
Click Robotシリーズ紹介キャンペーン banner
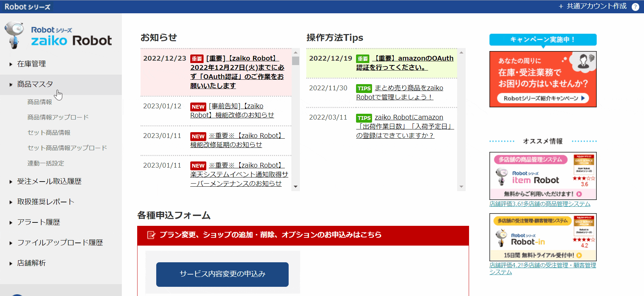pos(543,79)
